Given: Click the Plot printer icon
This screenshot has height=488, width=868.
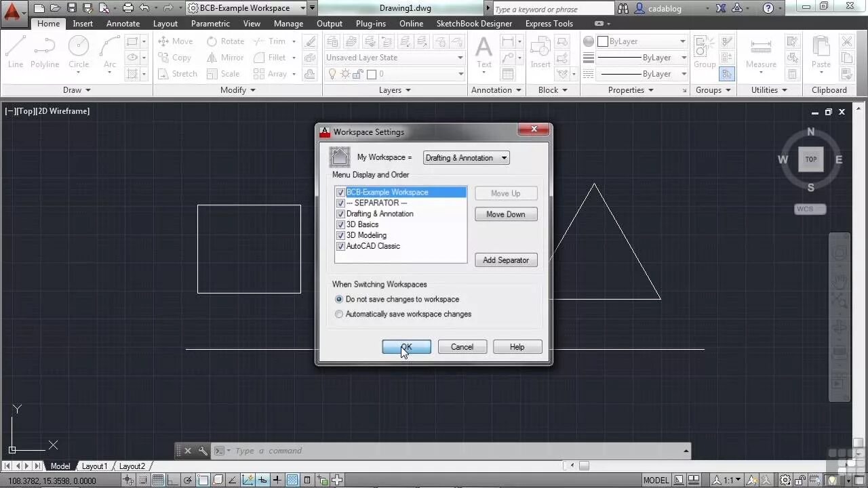Looking at the screenshot, I should pyautogui.click(x=127, y=8).
